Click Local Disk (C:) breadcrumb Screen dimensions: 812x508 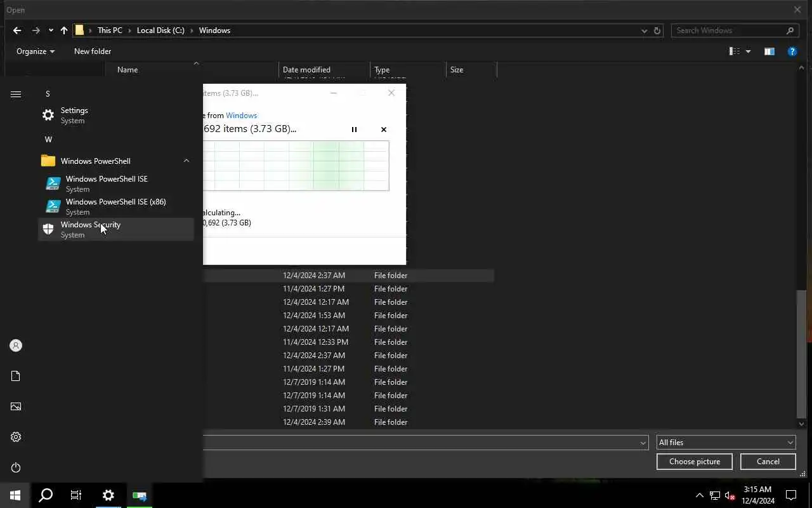[x=160, y=30]
